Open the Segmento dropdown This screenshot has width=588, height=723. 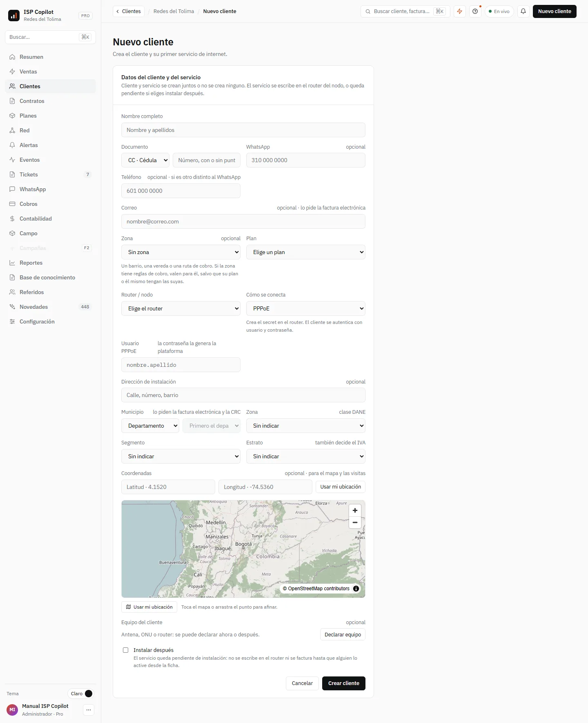click(x=181, y=456)
